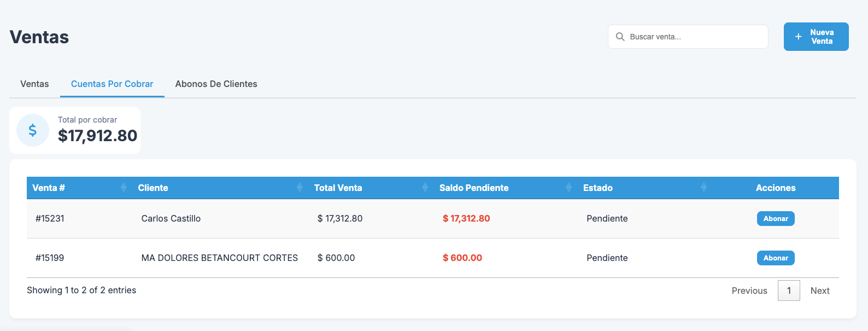Select the Cuentas Por Cobrar tab

click(x=112, y=84)
